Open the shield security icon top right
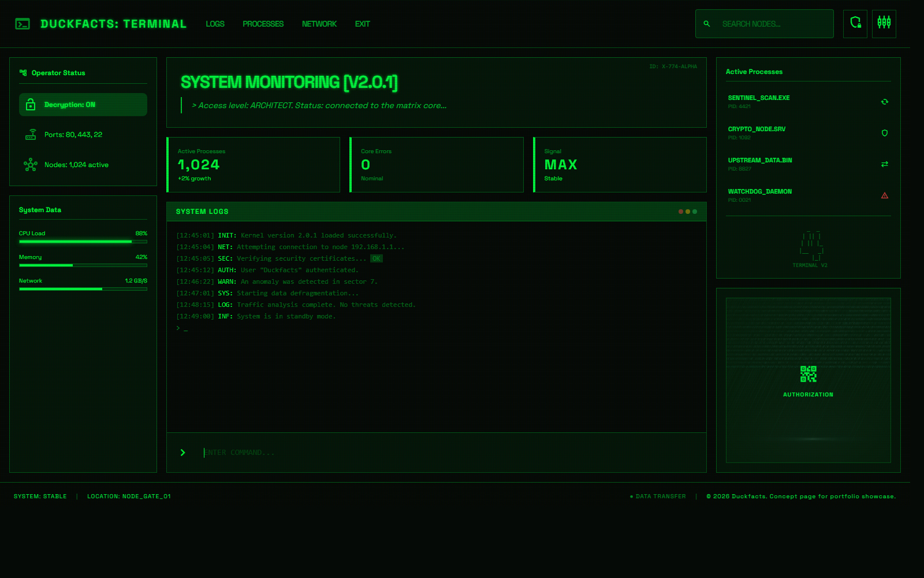Viewport: 924px width, 578px height. click(x=855, y=24)
